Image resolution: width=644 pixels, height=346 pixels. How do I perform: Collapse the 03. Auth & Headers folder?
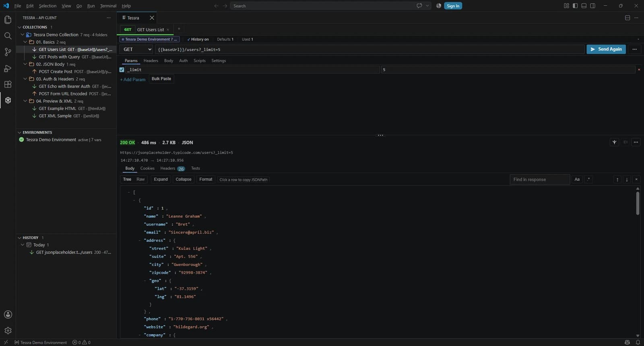pos(25,79)
